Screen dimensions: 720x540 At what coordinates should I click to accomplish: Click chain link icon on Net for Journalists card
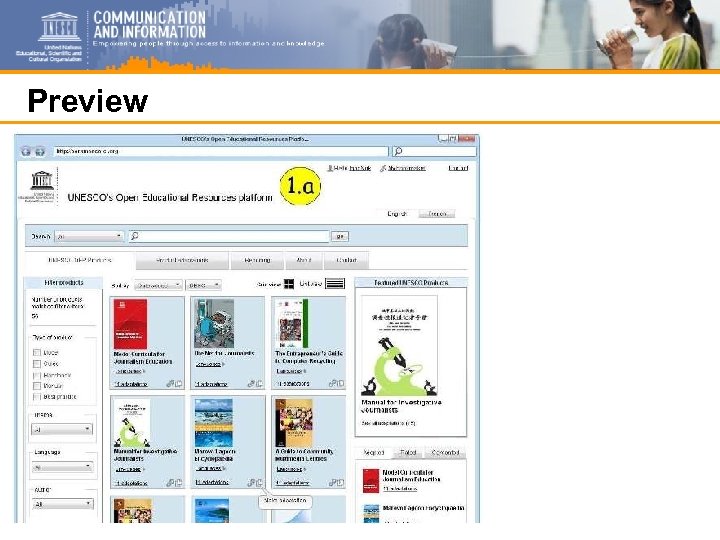pyautogui.click(x=251, y=383)
